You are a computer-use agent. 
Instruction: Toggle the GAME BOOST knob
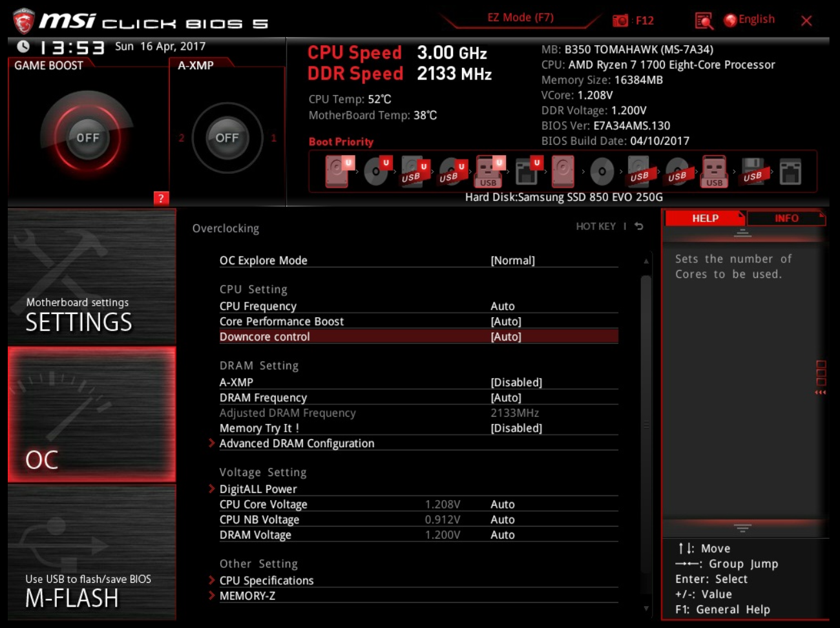tap(88, 138)
